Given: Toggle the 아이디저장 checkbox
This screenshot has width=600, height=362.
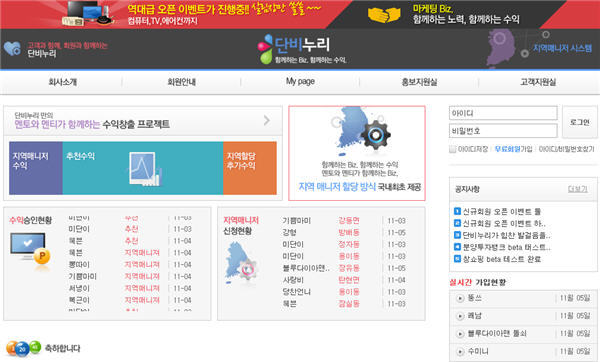Looking at the screenshot, I should [x=452, y=149].
